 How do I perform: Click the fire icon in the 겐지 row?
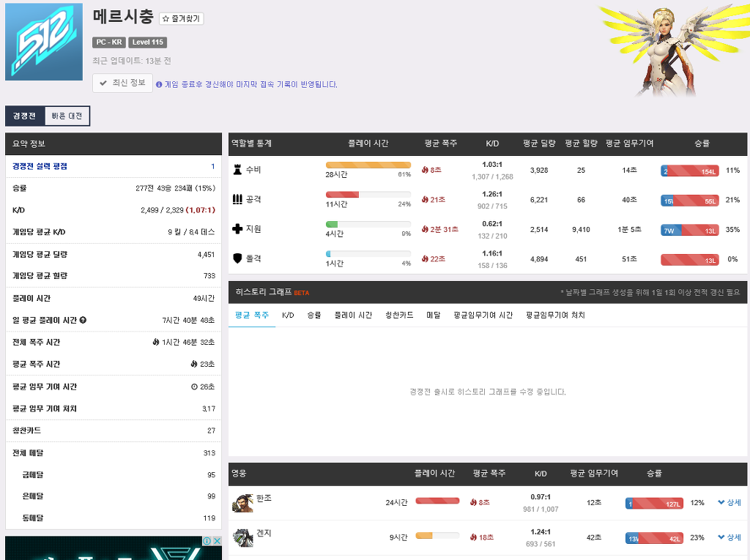(x=473, y=537)
